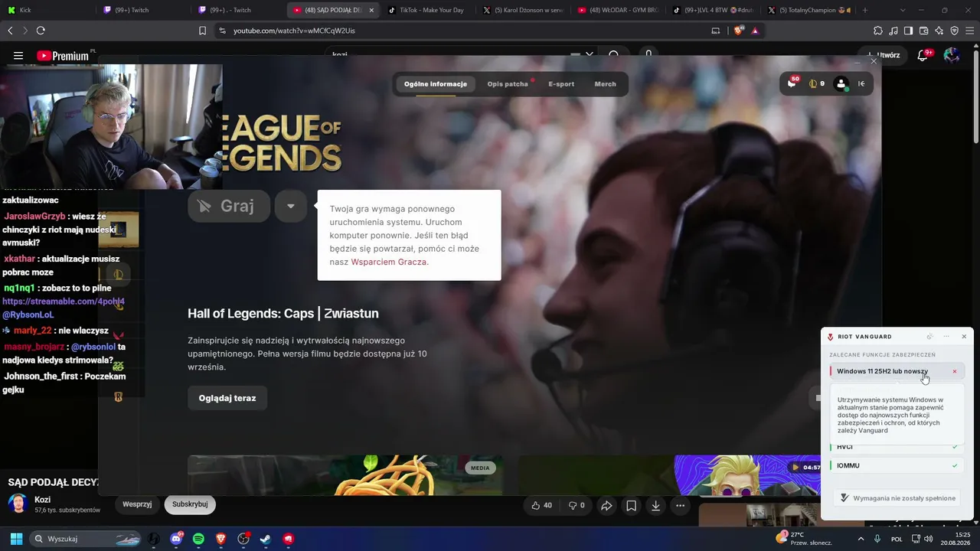
Task: Open the YouTube guide hamburger menu
Action: click(18, 56)
